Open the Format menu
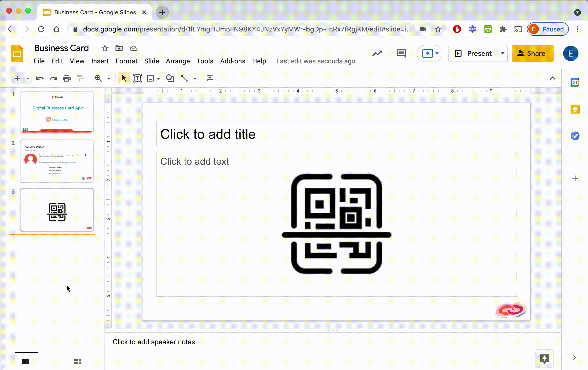The height and width of the screenshot is (370, 588). tap(126, 61)
